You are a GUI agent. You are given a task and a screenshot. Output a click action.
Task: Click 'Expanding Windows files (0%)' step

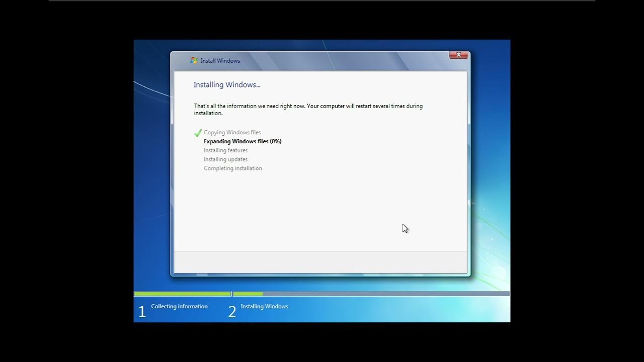(243, 141)
